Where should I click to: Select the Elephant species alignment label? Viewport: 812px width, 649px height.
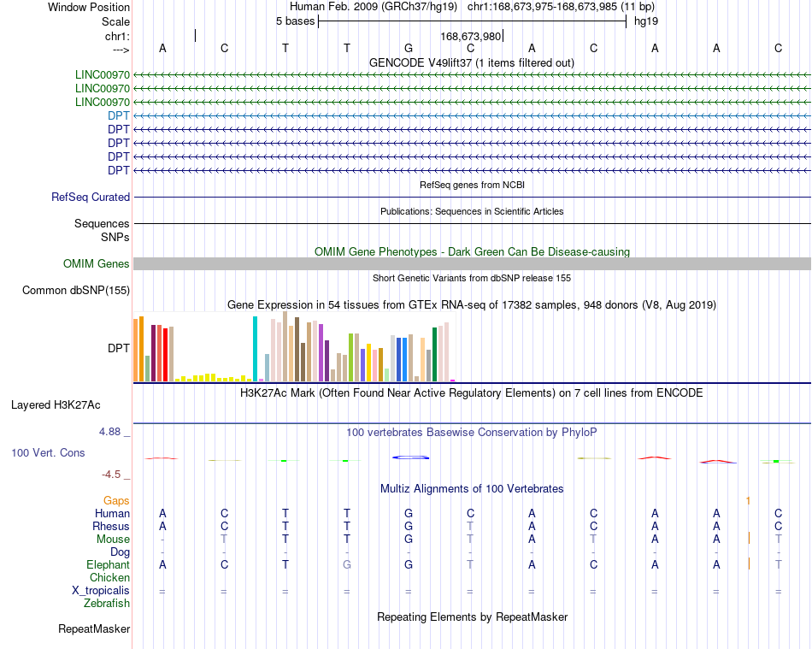pyautogui.click(x=108, y=564)
